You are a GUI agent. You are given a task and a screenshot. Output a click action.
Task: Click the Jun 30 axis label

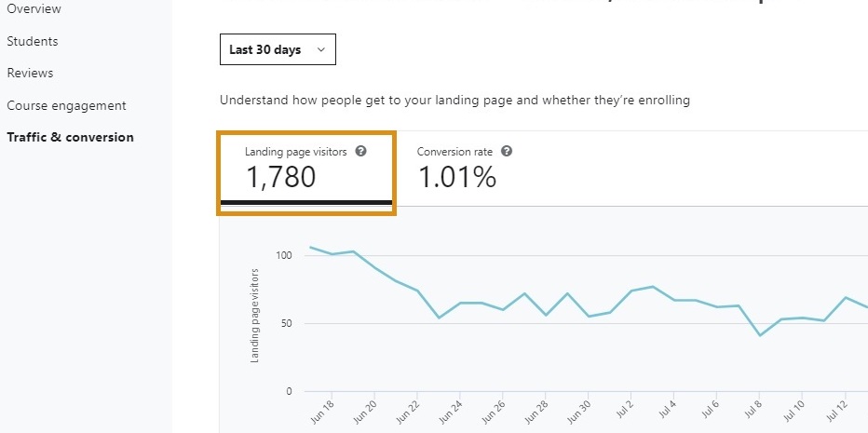(578, 412)
